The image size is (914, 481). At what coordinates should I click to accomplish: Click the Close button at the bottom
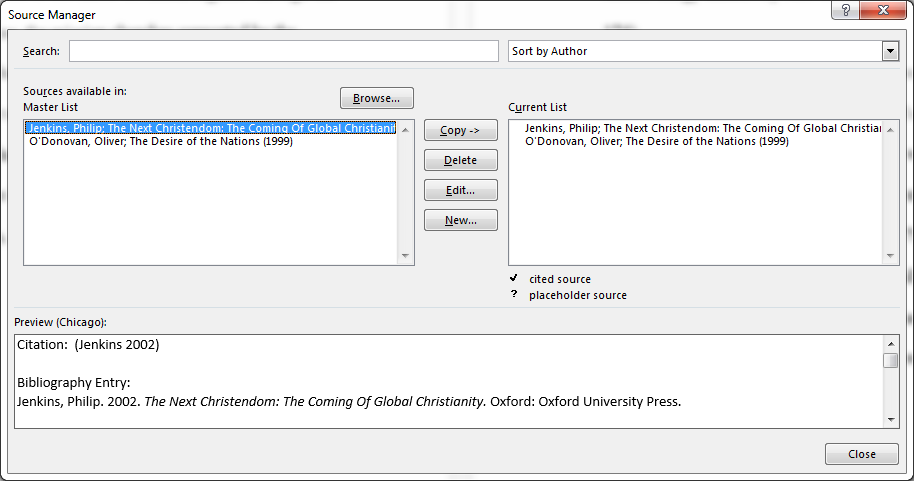point(862,454)
